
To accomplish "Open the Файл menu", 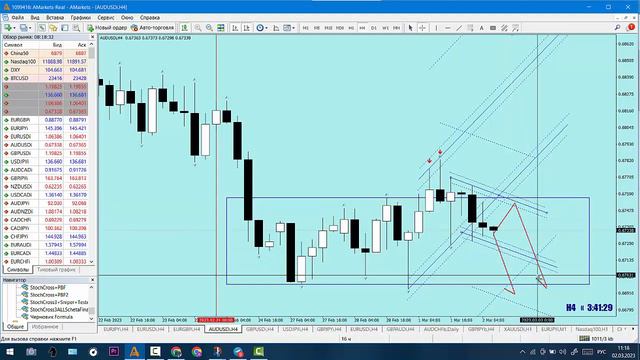I will pos(18,18).
